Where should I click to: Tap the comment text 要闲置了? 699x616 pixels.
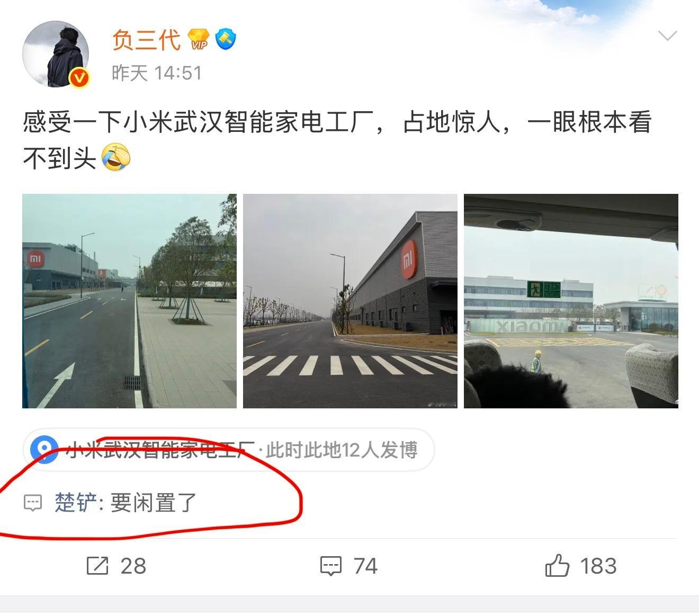click(x=154, y=502)
